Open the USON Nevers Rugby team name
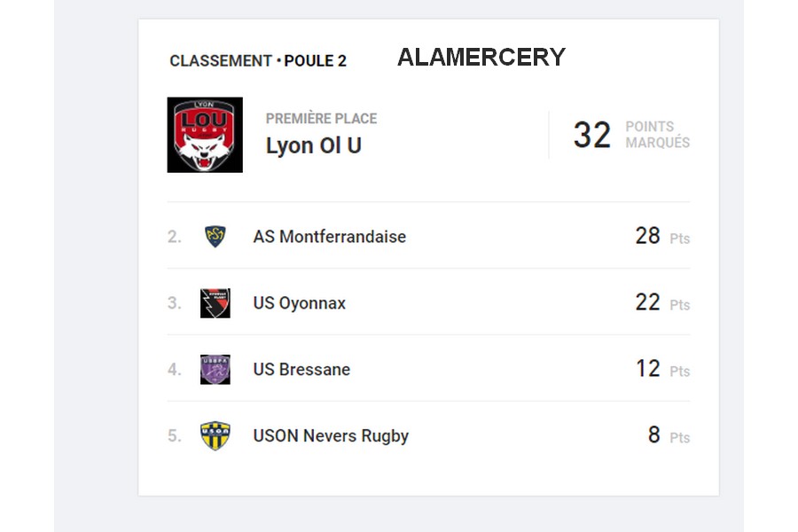This screenshot has height=532, width=798. tap(331, 435)
